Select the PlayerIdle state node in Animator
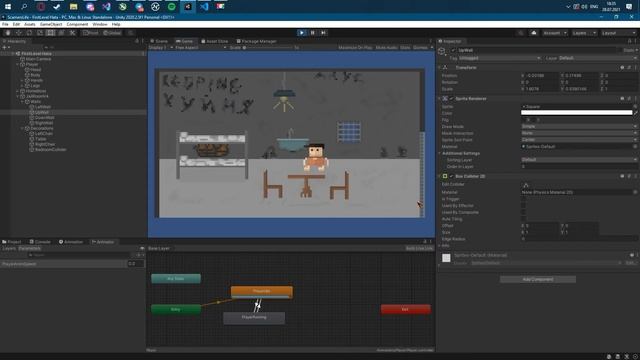 pos(262,291)
